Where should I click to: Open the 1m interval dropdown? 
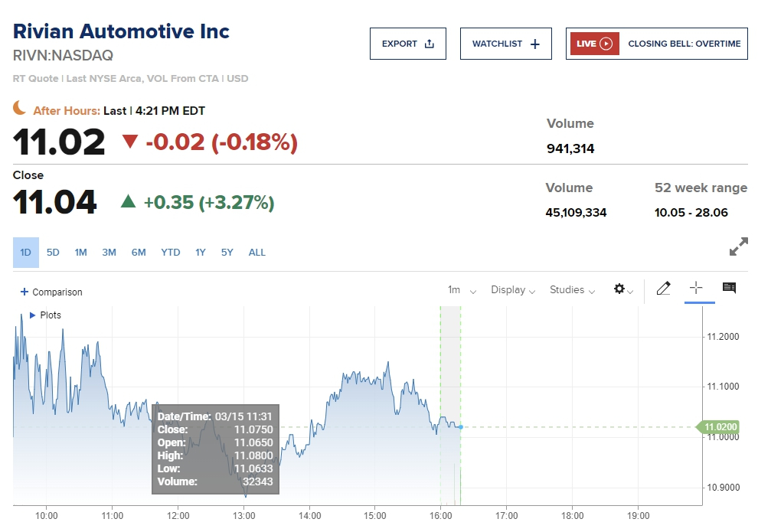point(462,290)
